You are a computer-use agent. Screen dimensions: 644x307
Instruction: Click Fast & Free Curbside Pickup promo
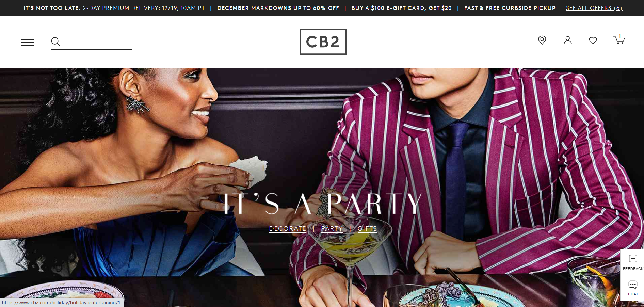510,8
